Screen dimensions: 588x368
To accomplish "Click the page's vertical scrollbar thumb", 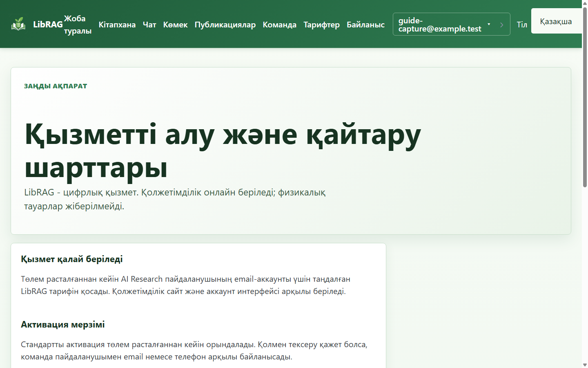I will point(585,97).
